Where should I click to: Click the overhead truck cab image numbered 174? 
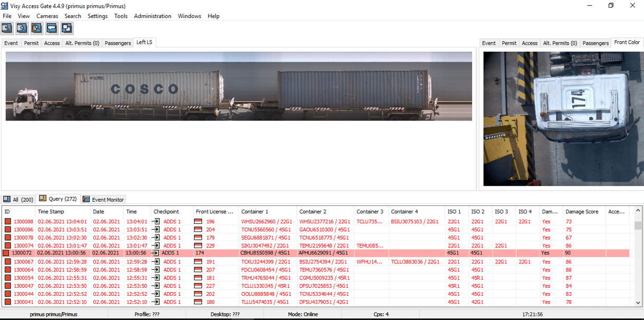tap(563, 119)
